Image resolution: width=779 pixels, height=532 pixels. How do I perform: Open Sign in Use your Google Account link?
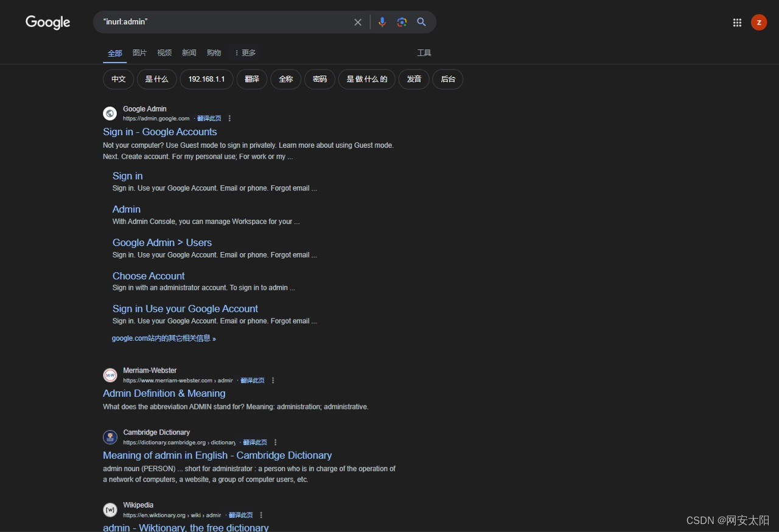(x=185, y=309)
